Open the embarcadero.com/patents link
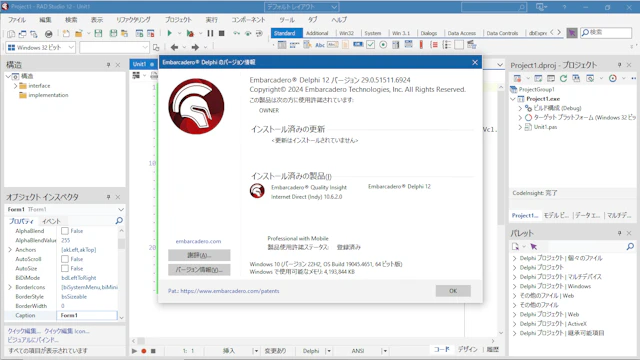The height and width of the screenshot is (360, 640). coord(230,291)
